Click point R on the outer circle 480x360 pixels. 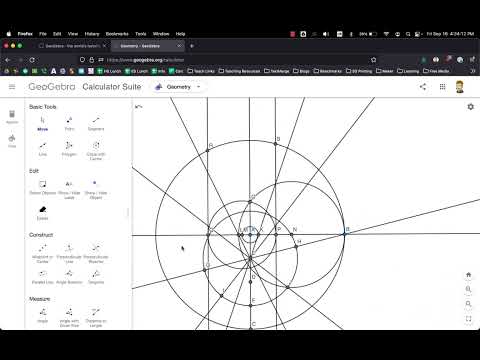click(207, 150)
